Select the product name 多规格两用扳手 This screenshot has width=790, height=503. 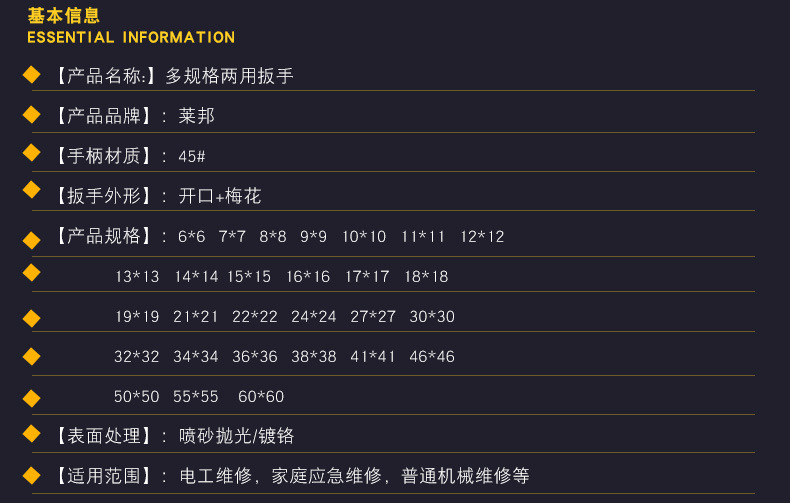tap(229, 76)
